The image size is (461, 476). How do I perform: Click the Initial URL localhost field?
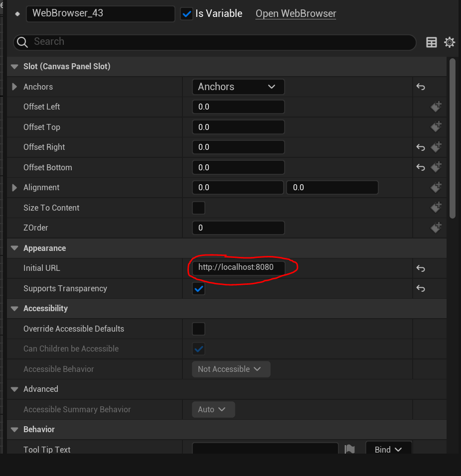coord(239,268)
